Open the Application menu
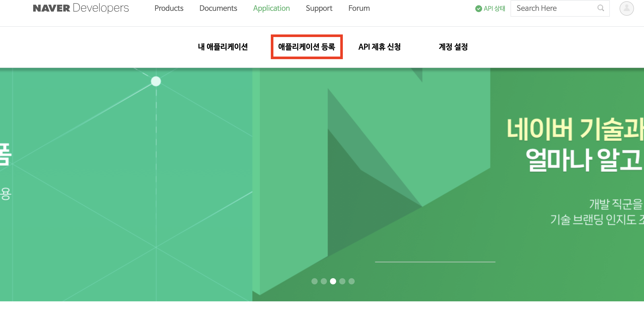 (x=271, y=8)
